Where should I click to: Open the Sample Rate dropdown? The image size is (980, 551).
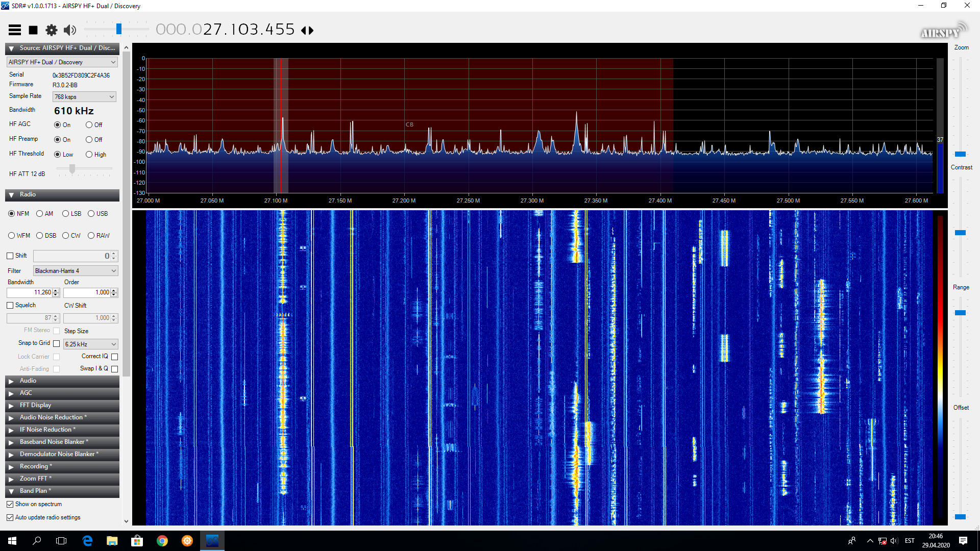tap(85, 97)
